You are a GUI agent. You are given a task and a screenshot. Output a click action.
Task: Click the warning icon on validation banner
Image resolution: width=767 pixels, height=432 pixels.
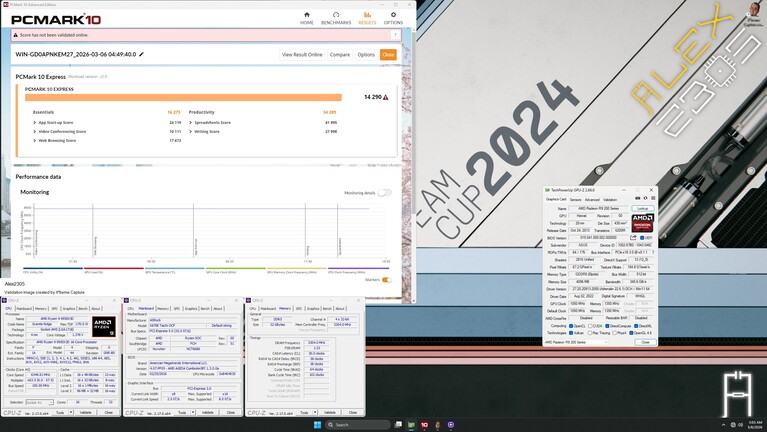tap(15, 35)
